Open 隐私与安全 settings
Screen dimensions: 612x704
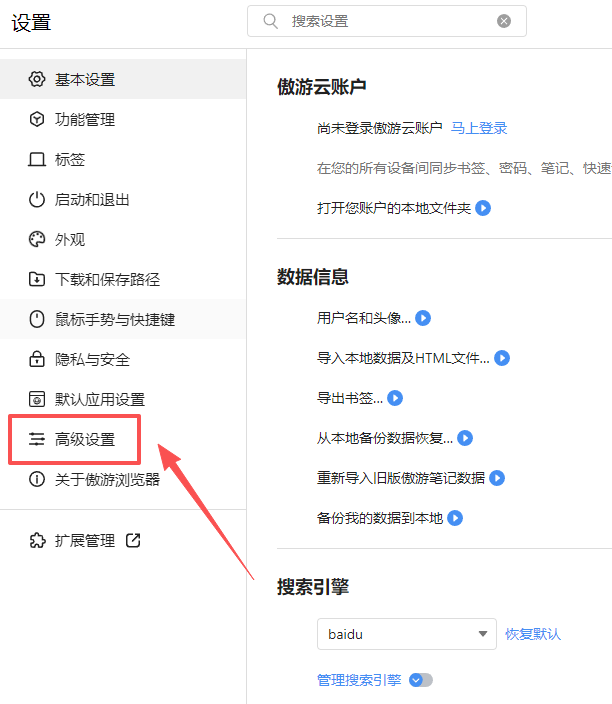coord(123,359)
